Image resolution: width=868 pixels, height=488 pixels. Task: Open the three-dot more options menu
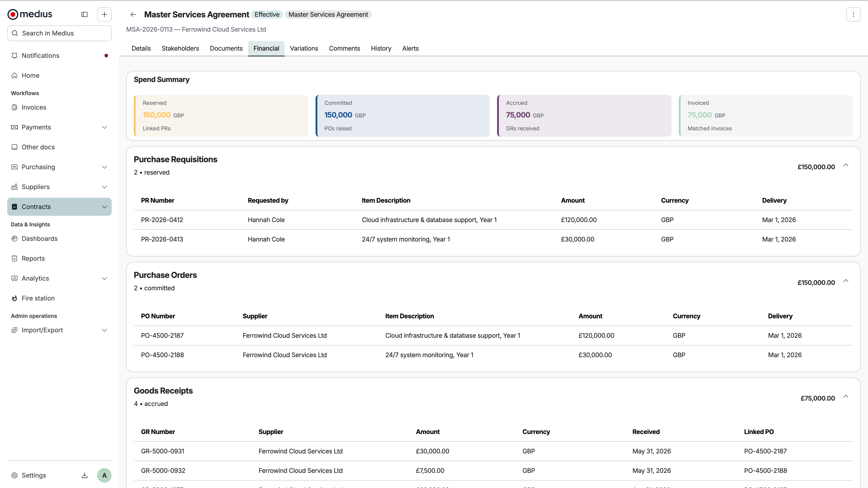coord(853,14)
